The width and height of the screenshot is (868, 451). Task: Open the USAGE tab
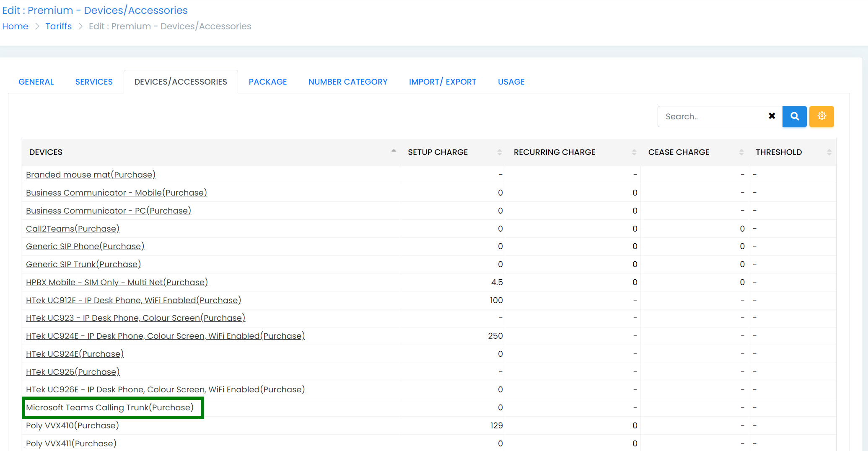[x=511, y=82]
